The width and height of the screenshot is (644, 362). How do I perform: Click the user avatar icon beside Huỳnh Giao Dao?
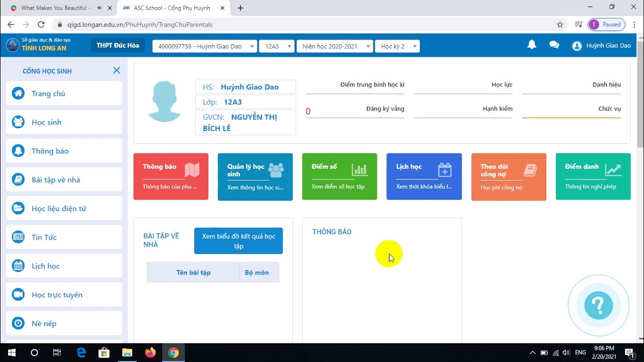(577, 46)
